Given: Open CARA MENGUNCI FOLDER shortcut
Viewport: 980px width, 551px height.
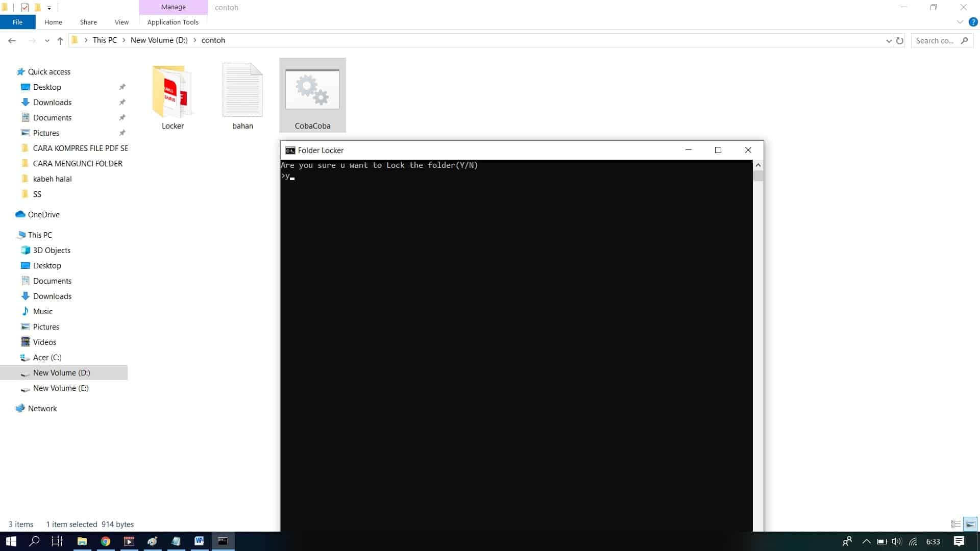Looking at the screenshot, I should click(x=78, y=164).
